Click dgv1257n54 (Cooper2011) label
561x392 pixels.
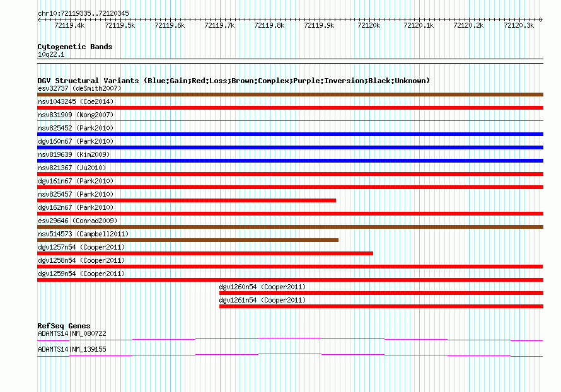[81, 247]
